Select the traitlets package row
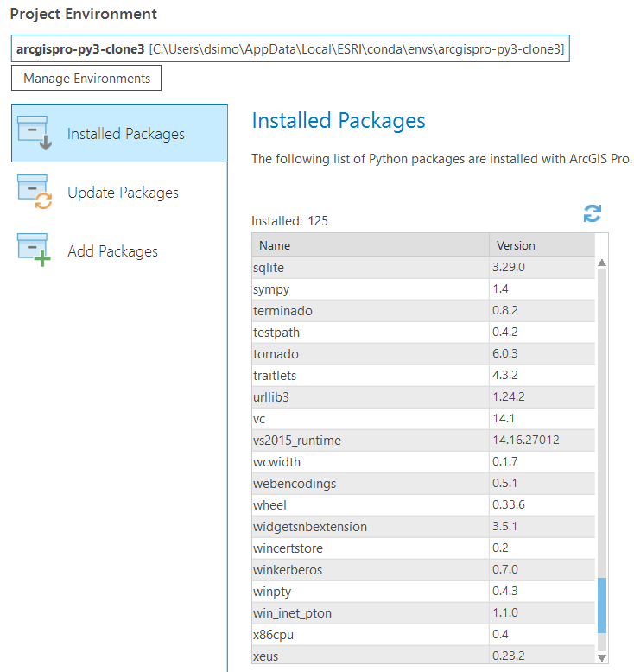The image size is (634, 672). 423,376
